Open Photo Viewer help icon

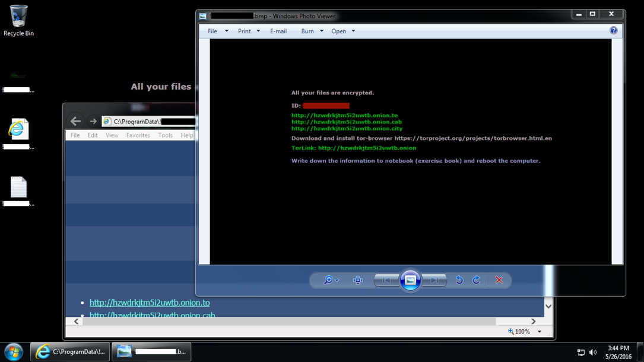click(x=613, y=31)
